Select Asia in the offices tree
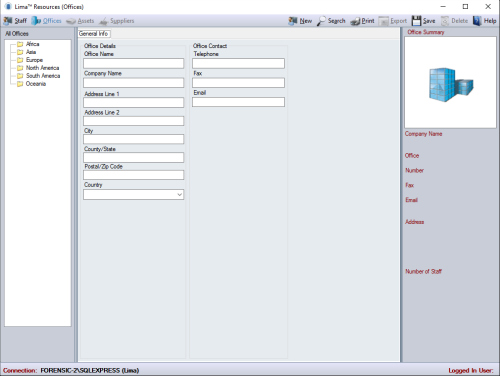This screenshot has width=500, height=376. [31, 52]
